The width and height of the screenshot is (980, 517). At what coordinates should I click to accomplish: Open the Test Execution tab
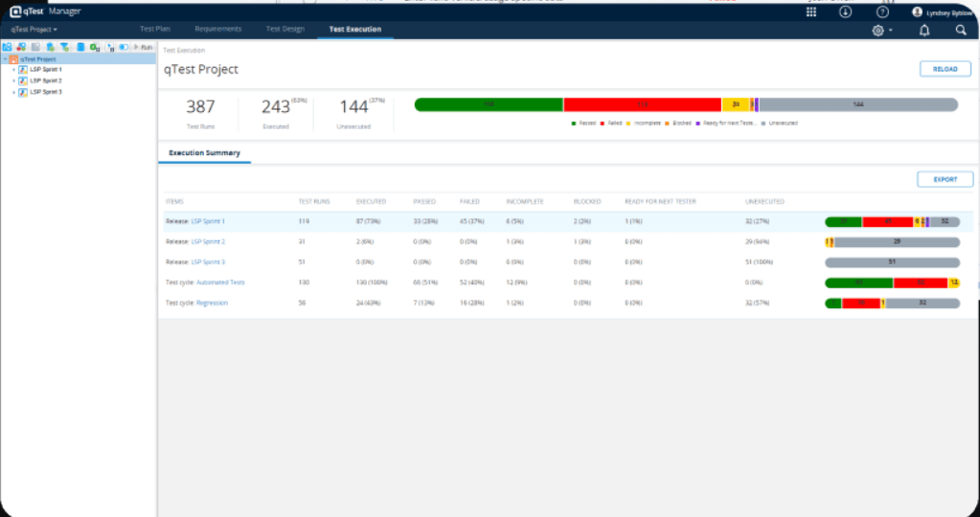355,29
